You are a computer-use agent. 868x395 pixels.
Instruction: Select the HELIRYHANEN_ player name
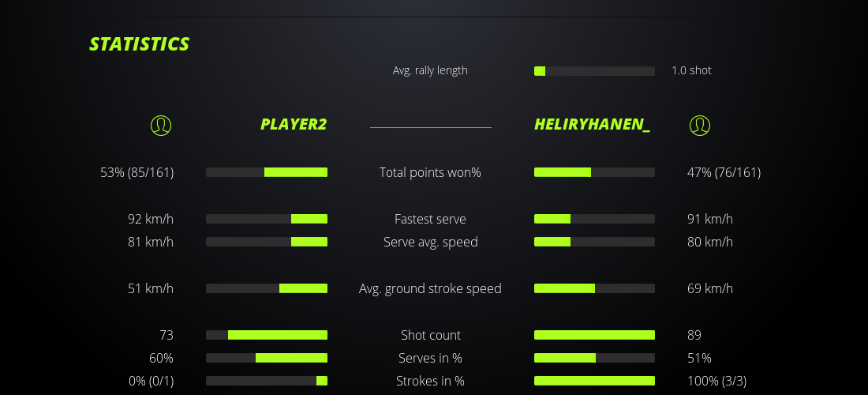(x=592, y=125)
